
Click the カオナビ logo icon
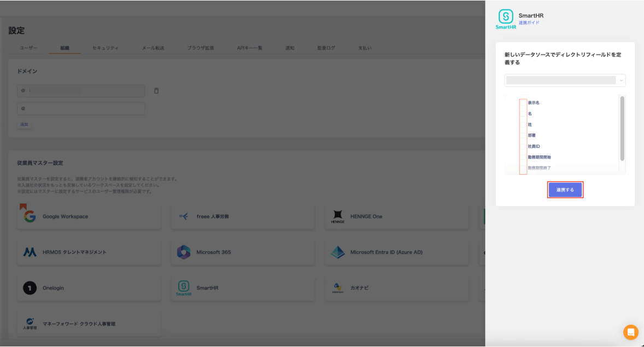tap(338, 288)
